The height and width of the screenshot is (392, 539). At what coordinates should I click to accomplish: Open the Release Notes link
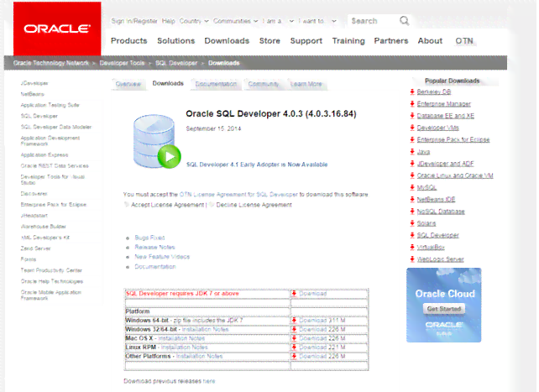click(x=154, y=247)
